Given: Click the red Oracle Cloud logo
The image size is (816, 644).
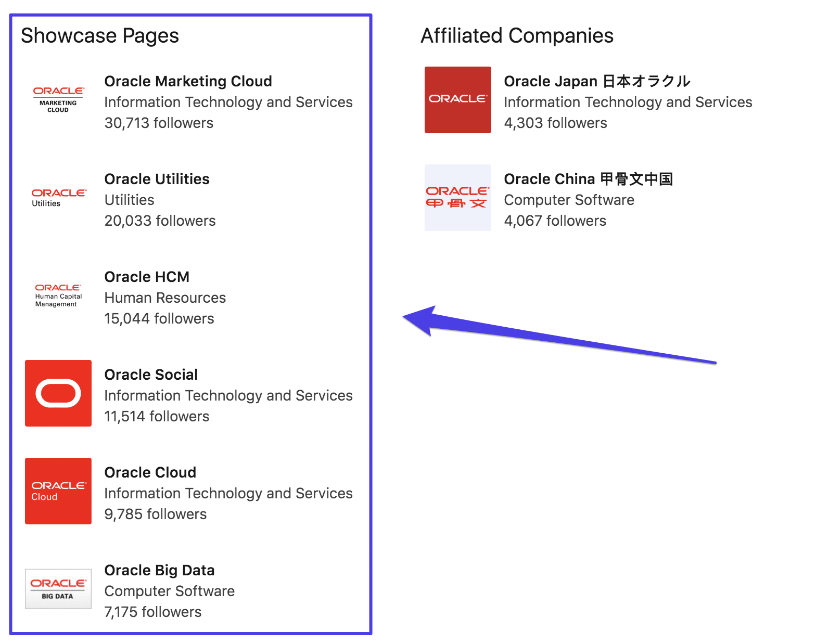Looking at the screenshot, I should tap(58, 491).
